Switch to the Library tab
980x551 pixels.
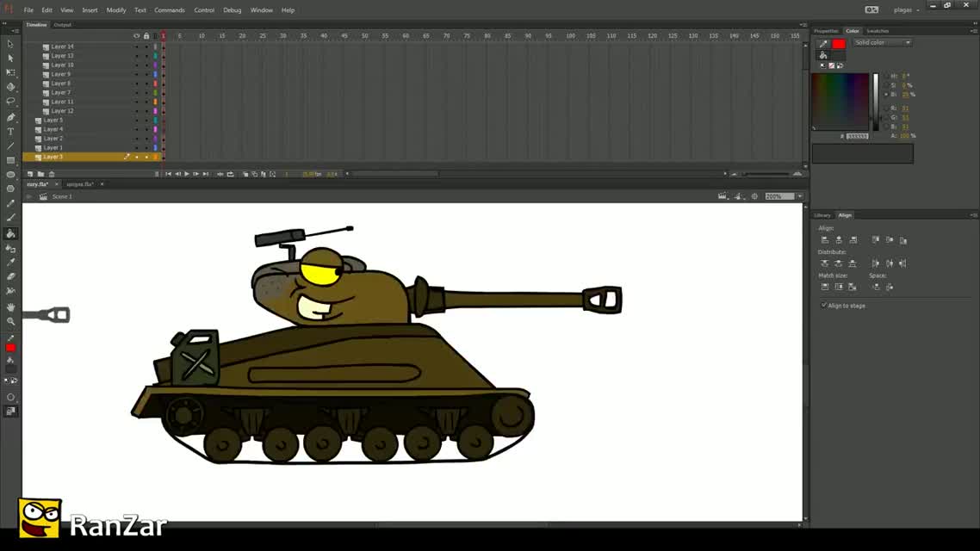(x=822, y=215)
